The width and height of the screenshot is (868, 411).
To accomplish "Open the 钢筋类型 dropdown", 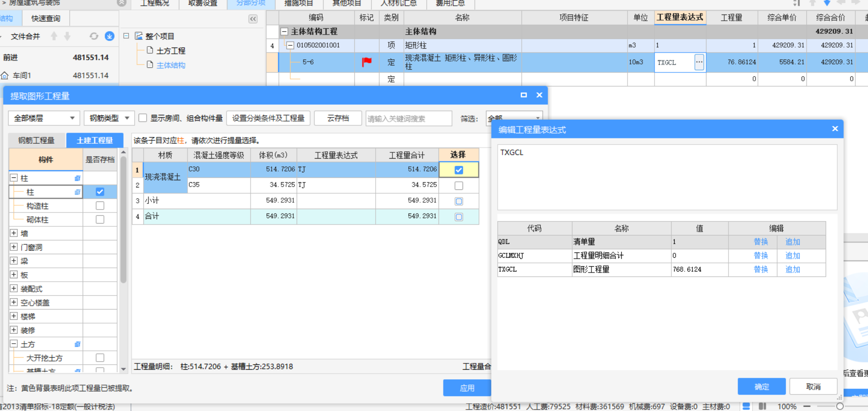I will pos(109,118).
